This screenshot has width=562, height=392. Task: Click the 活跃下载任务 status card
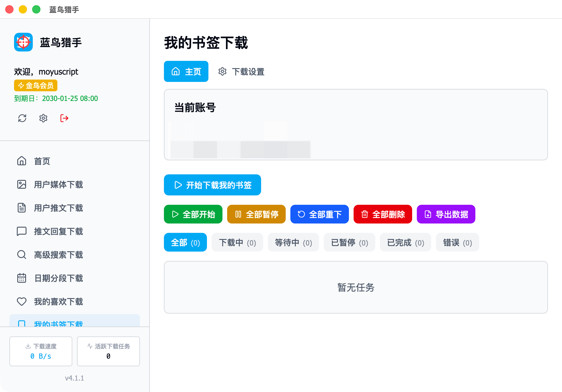point(108,351)
